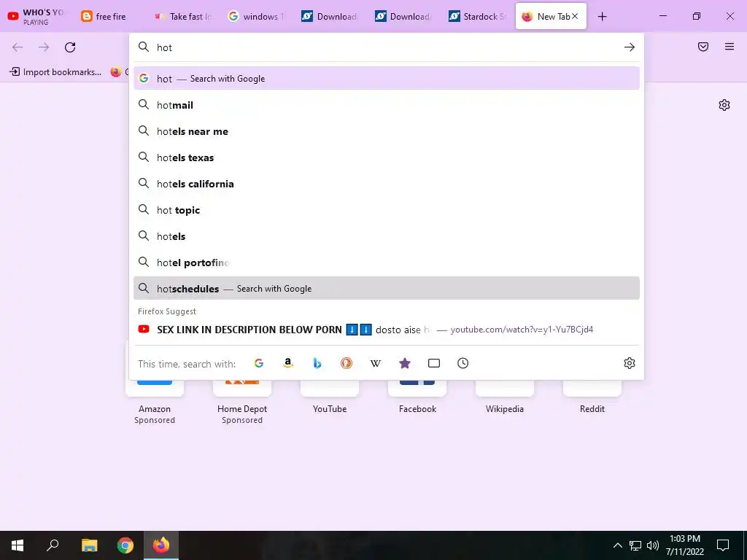Screen dimensions: 747x560
Task: Select hot topic suggestion
Action: click(x=387, y=209)
